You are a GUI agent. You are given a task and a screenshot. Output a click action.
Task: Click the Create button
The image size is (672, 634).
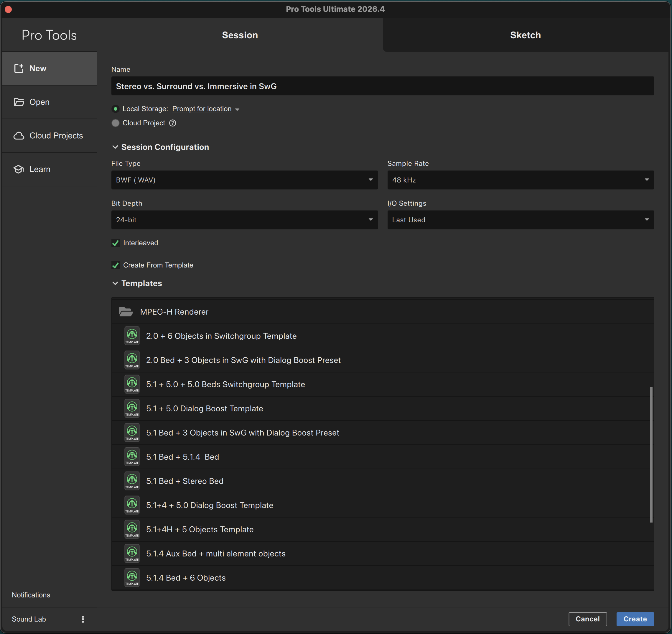click(x=635, y=619)
